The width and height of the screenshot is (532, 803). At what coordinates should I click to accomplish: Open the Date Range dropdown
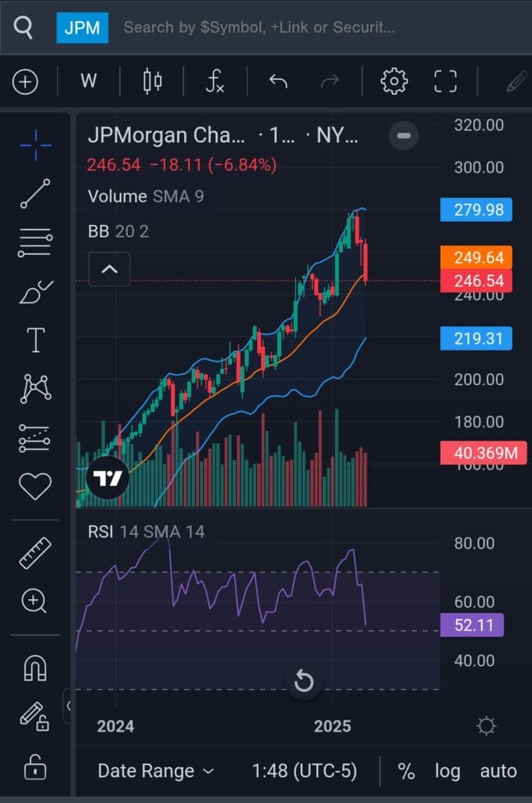pyautogui.click(x=155, y=771)
